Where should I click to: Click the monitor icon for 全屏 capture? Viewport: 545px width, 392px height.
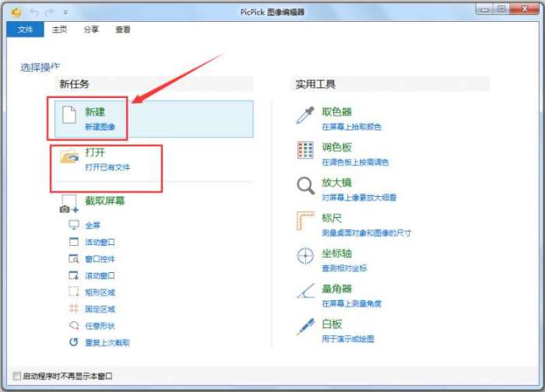click(x=74, y=225)
